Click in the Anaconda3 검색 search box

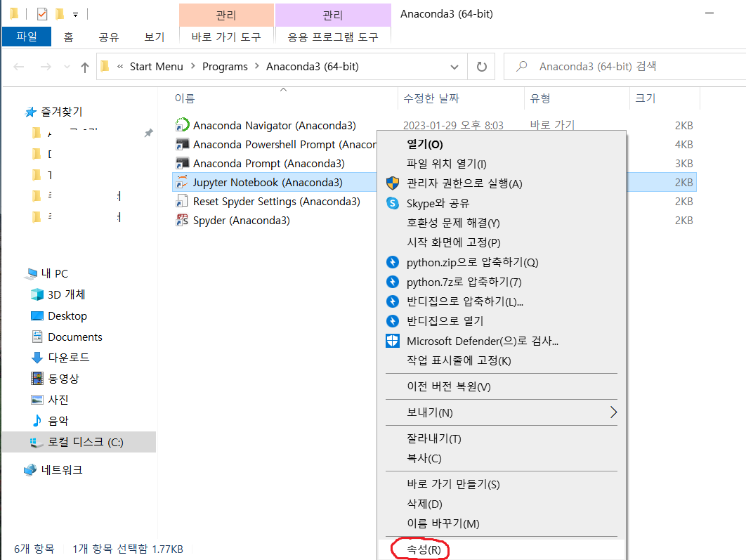624,66
